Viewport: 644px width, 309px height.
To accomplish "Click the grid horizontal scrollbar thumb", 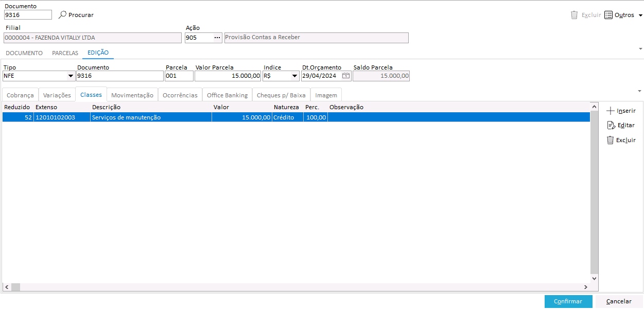I will click(15, 287).
